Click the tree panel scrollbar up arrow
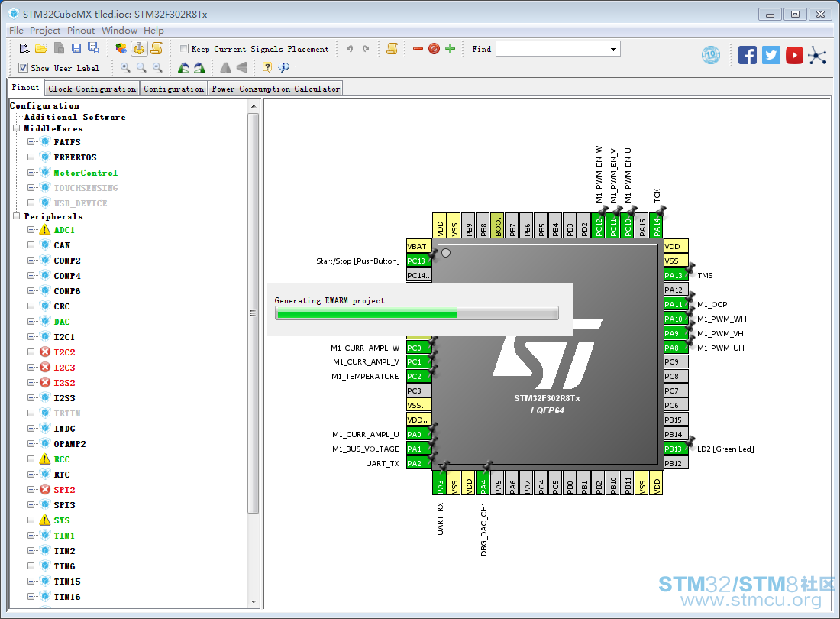This screenshot has width=840, height=619. click(254, 107)
